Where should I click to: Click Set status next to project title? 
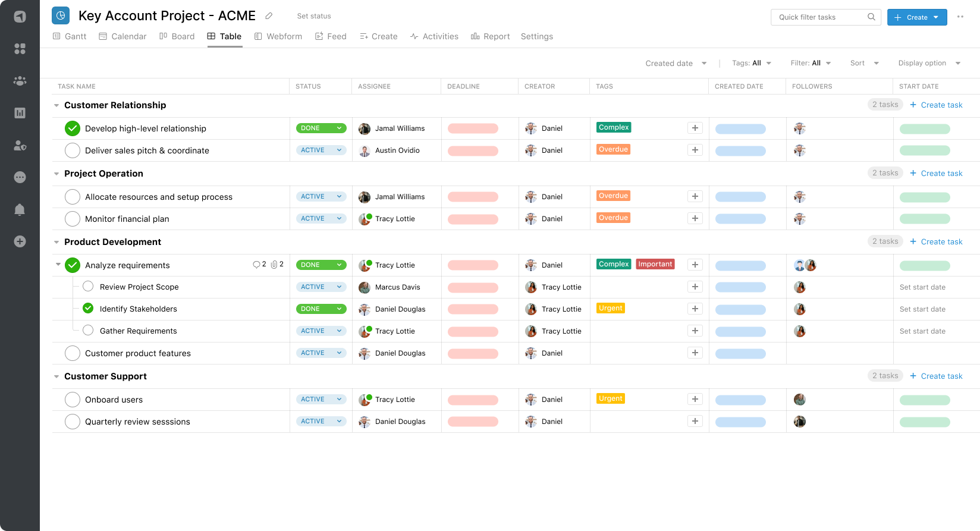314,16
